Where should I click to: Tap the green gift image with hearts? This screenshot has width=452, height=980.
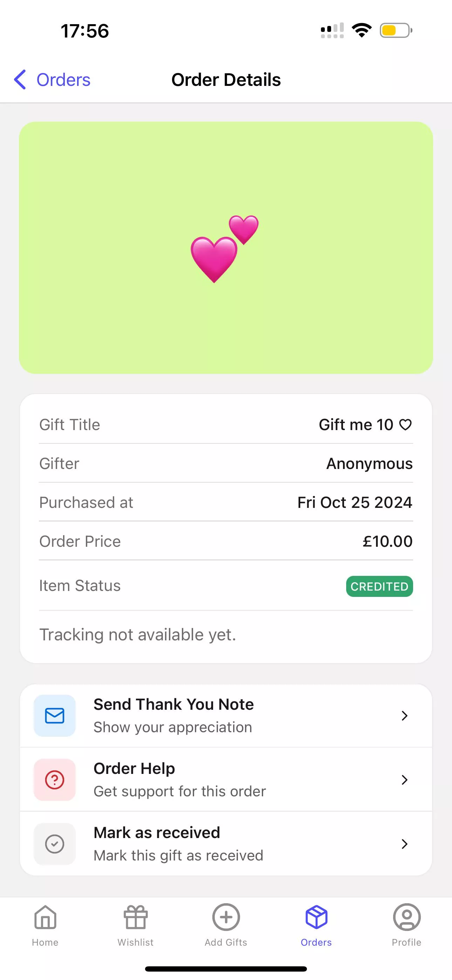(x=226, y=248)
